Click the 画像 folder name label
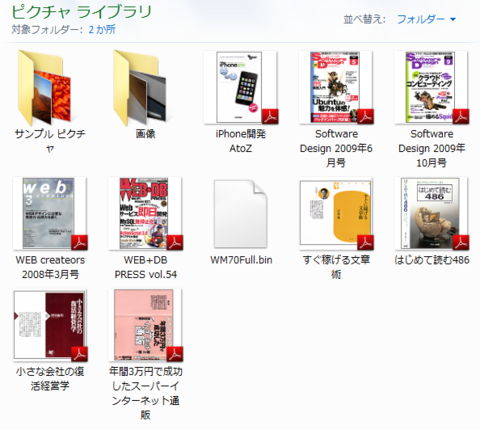The height and width of the screenshot is (430, 480). pyautogui.click(x=145, y=134)
